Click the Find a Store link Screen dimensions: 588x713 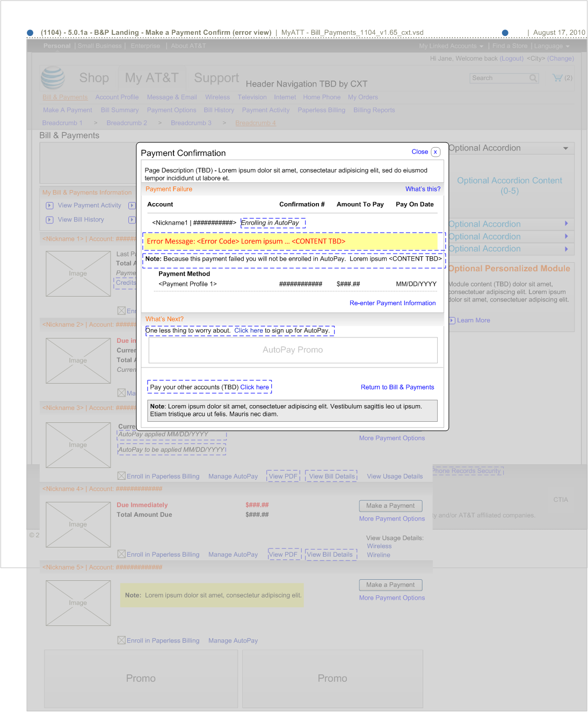click(510, 46)
